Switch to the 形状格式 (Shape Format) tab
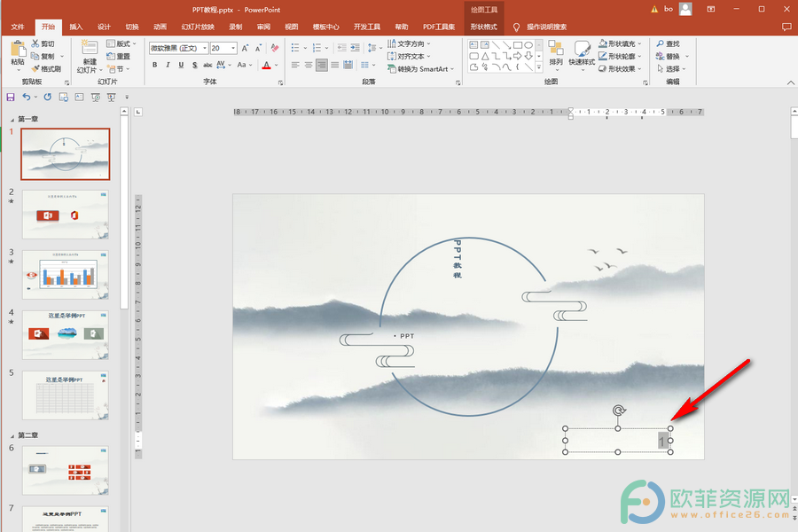The width and height of the screenshot is (798, 532). (483, 27)
